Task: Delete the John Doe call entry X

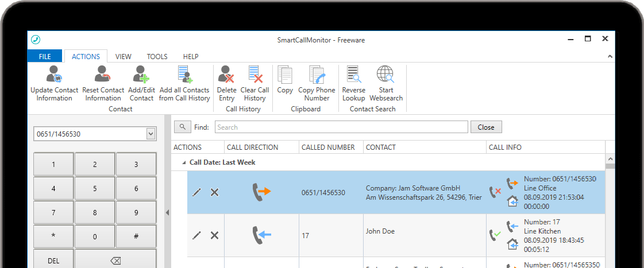Action: pos(214,235)
